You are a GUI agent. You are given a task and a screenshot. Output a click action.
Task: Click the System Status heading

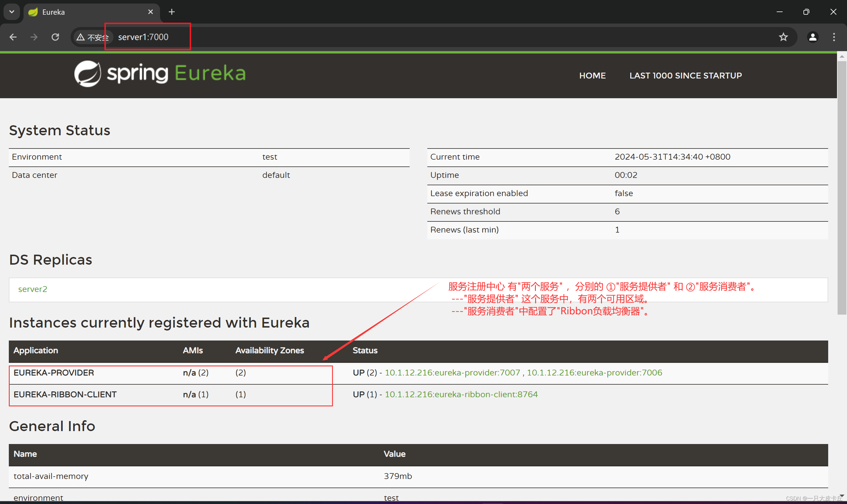(59, 131)
